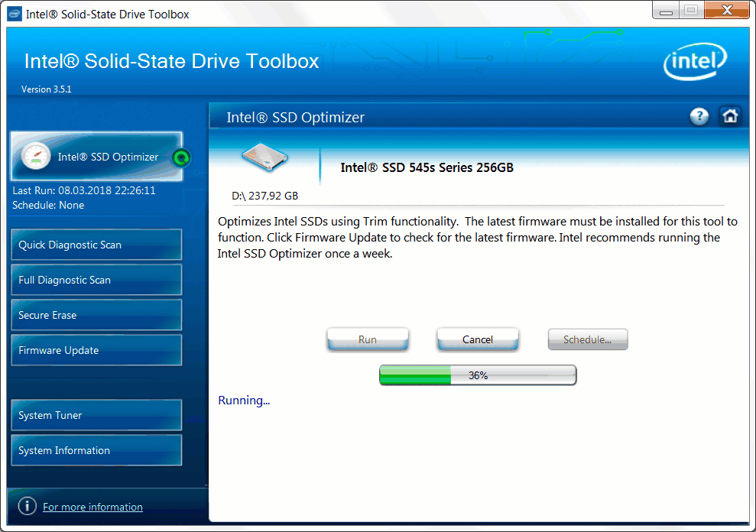
Task: Go to the Home icon
Action: [x=730, y=116]
